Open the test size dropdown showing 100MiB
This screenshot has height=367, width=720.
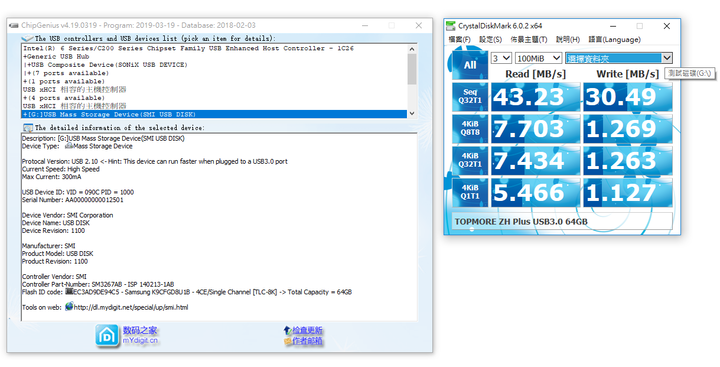pyautogui.click(x=538, y=58)
